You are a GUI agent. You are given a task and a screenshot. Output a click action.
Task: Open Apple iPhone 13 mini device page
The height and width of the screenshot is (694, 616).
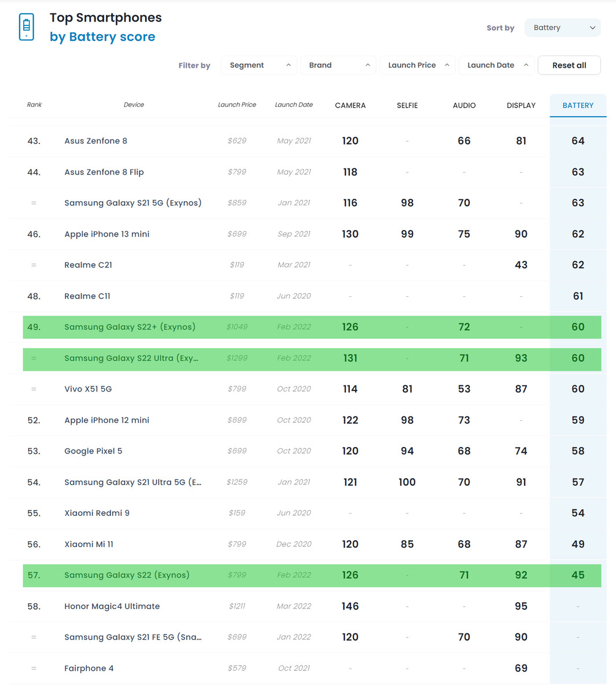[x=107, y=234]
